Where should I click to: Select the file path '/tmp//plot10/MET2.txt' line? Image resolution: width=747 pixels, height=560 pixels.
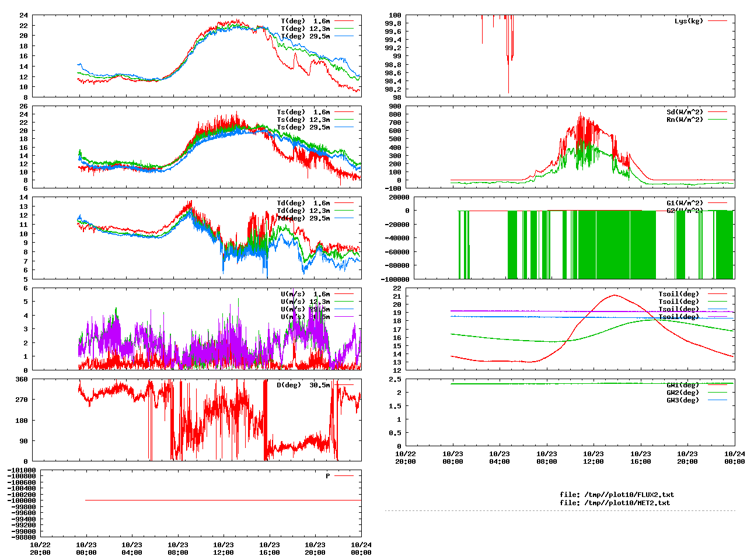point(615,502)
